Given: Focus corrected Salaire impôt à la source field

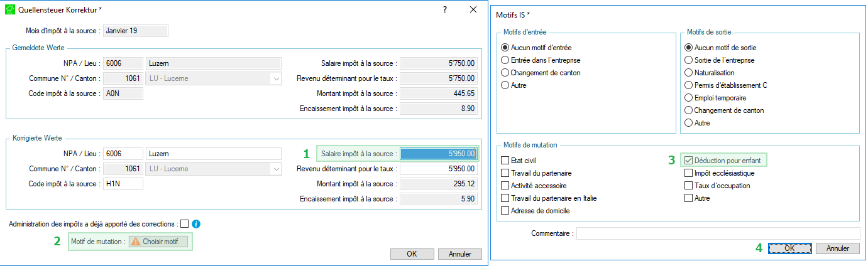Looking at the screenshot, I should click(439, 154).
